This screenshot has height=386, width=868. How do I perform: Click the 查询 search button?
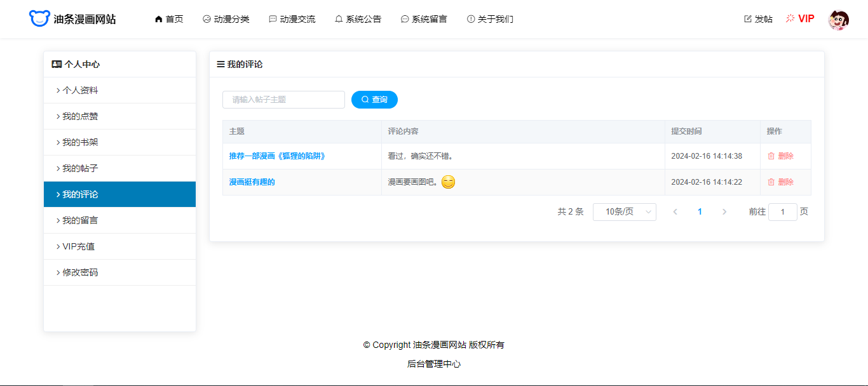click(374, 100)
